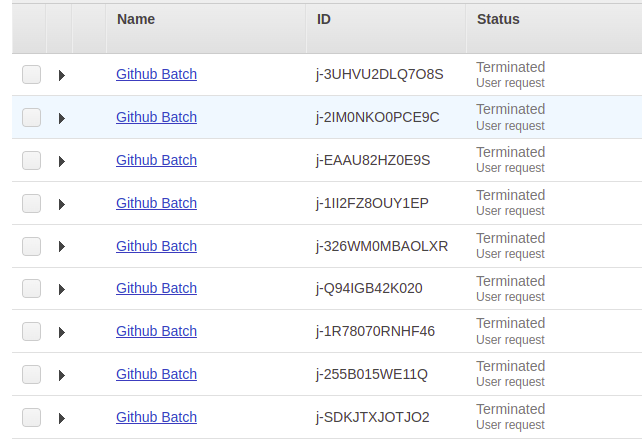Expand details of cluster j-Q94IGB42K020
This screenshot has width=642, height=439.
coord(62,290)
